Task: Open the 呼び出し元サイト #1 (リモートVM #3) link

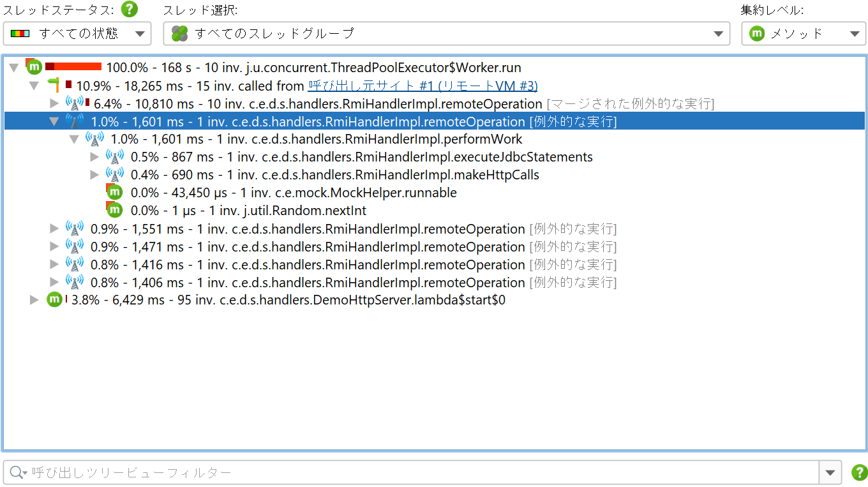Action: tap(423, 86)
